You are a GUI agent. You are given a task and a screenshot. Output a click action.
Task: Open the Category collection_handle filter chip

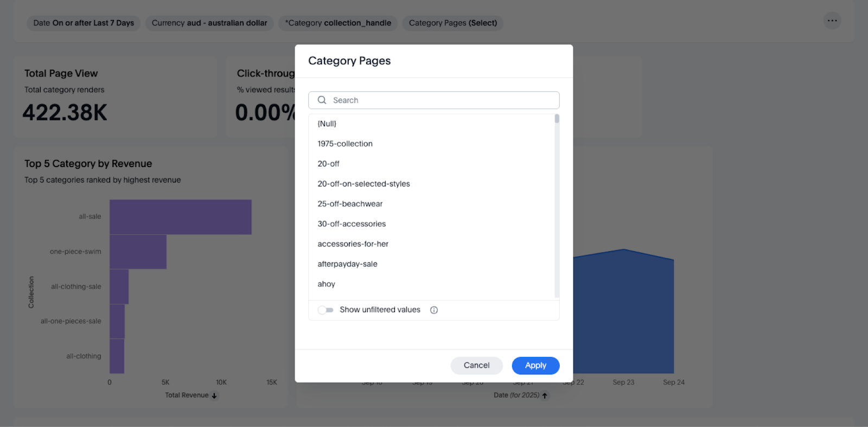coord(338,23)
